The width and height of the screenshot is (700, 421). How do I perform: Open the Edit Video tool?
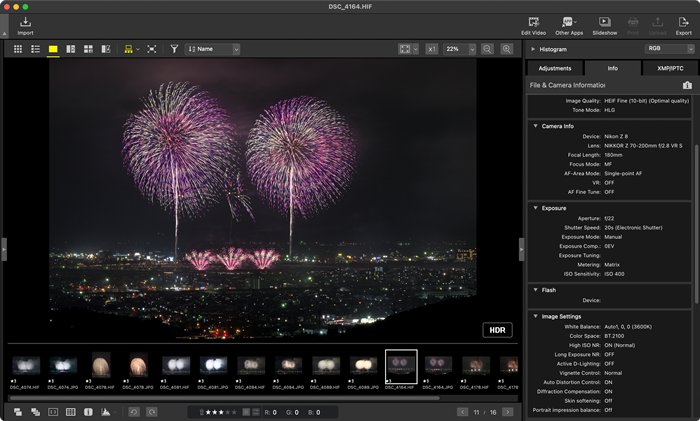click(532, 22)
